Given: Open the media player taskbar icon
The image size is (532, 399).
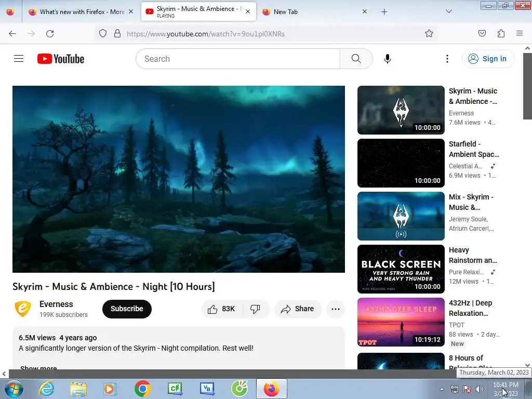Looking at the screenshot, I should [x=110, y=389].
